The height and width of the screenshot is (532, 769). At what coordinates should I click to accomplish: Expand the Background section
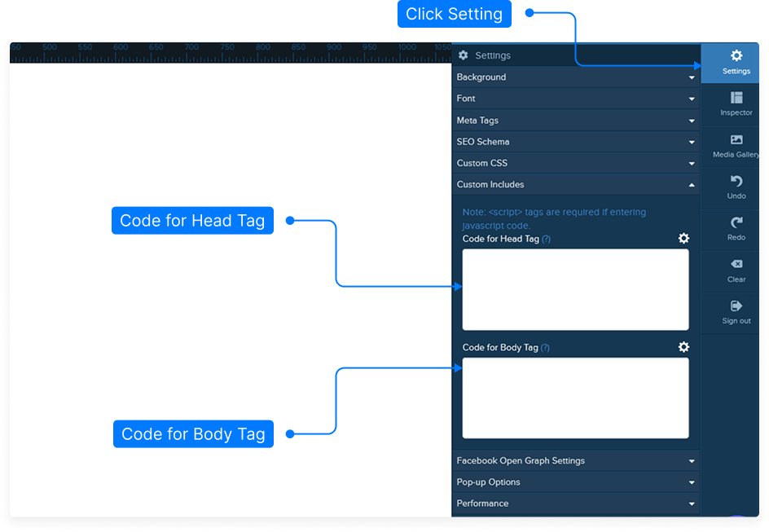[575, 77]
